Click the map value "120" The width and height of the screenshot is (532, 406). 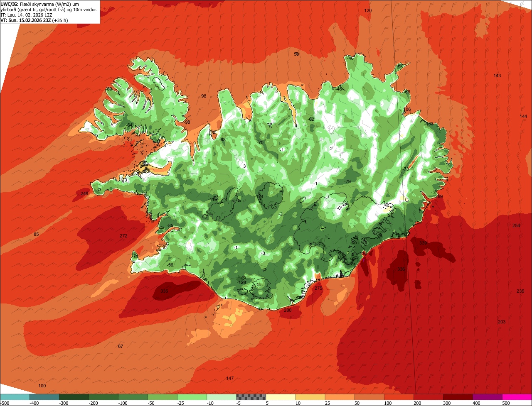coord(368,10)
